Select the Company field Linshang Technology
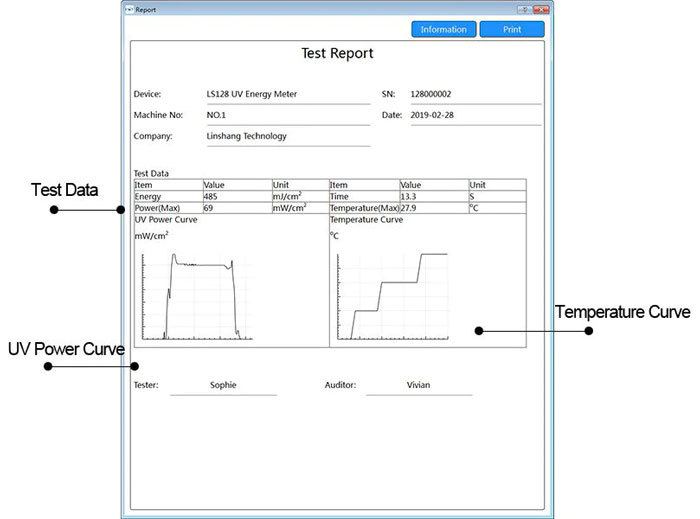The height and width of the screenshot is (519, 700). tap(288, 137)
